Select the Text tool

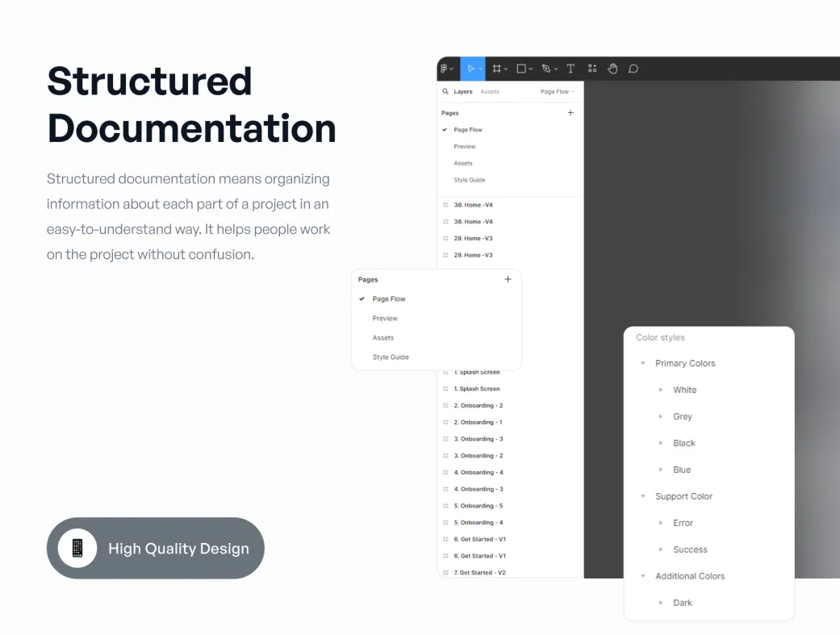click(570, 69)
